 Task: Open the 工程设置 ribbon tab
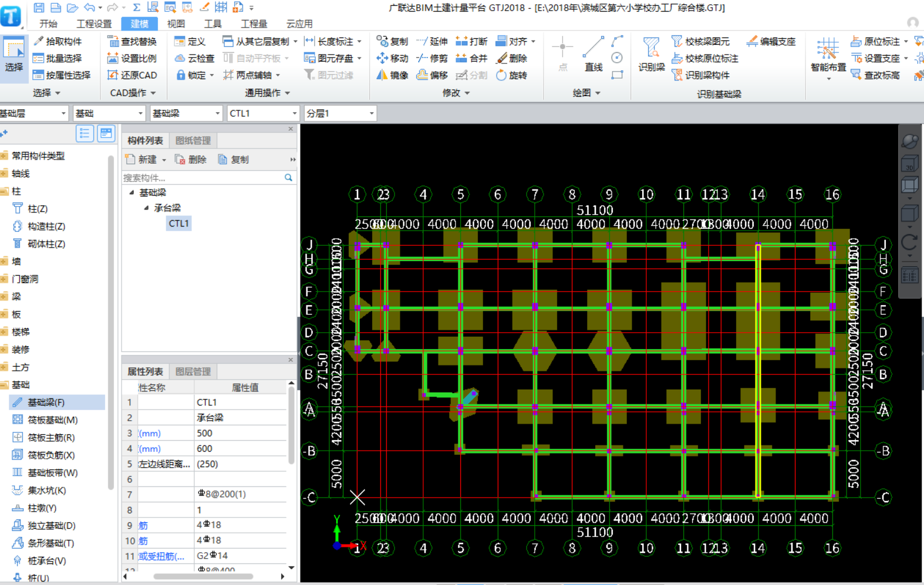tap(94, 23)
